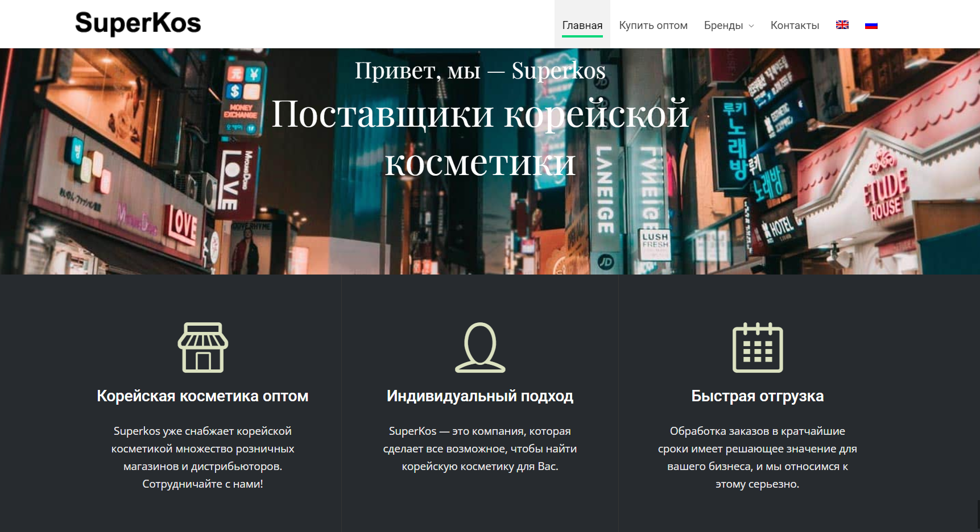980x532 pixels.
Task: Expand the Бренды dropdown menu
Action: point(729,25)
